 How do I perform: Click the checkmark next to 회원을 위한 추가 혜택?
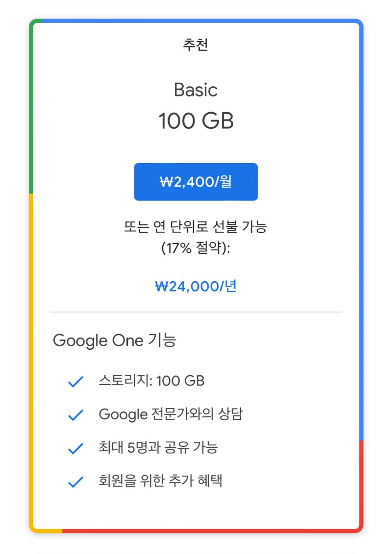click(75, 481)
